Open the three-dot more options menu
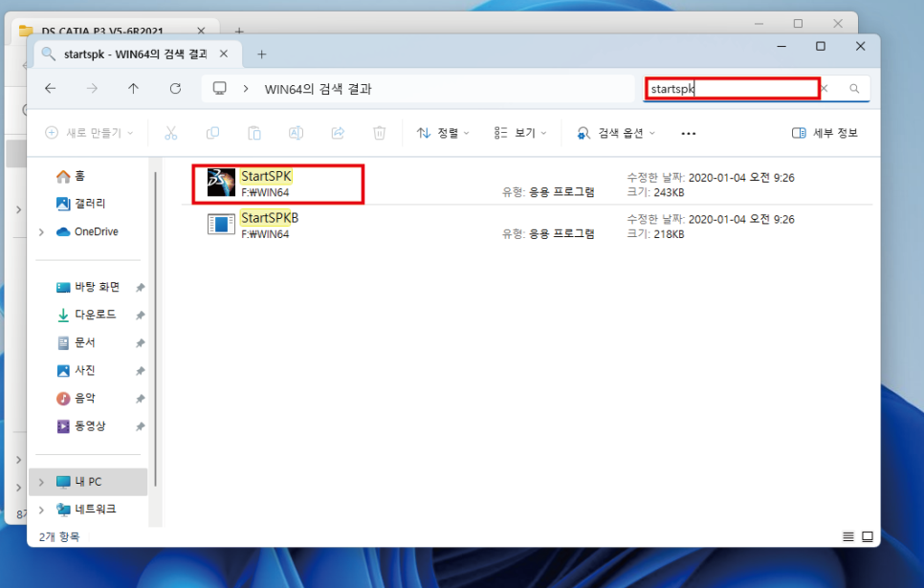 click(689, 133)
